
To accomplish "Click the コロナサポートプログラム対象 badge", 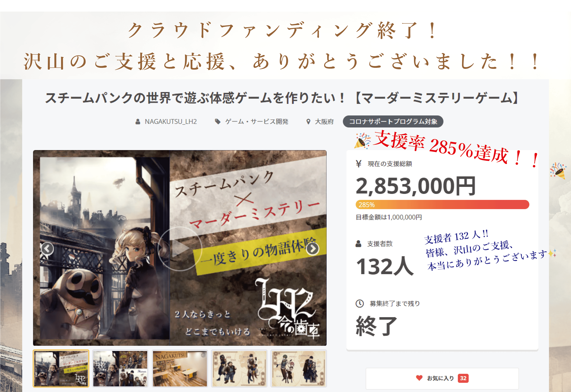I will tap(393, 121).
